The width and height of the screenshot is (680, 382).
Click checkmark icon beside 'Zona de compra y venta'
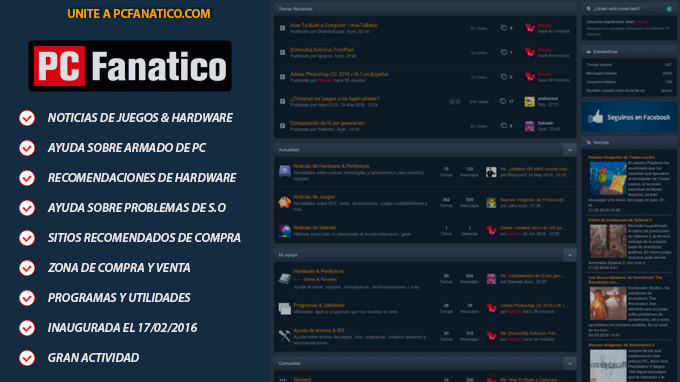coord(27,268)
